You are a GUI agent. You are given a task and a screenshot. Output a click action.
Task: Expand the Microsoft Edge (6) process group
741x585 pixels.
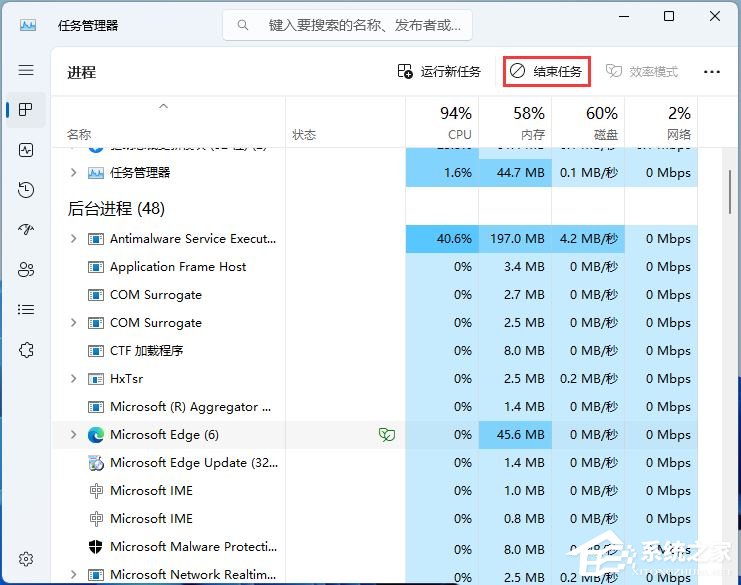point(73,435)
